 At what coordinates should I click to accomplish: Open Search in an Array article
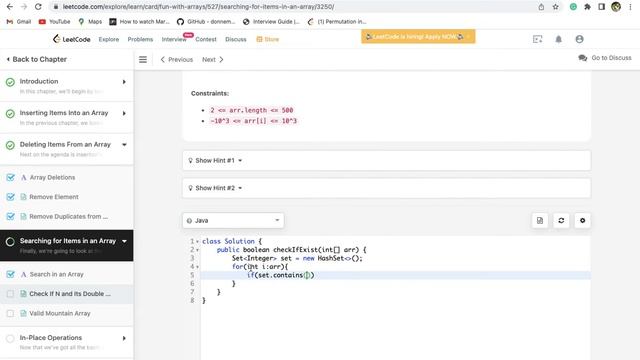click(x=56, y=274)
